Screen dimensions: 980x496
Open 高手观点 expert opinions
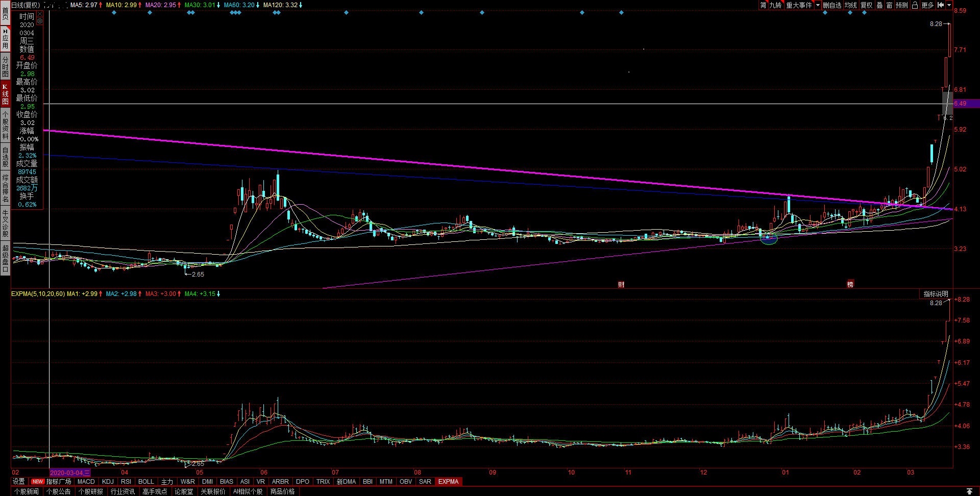pyautogui.click(x=155, y=491)
